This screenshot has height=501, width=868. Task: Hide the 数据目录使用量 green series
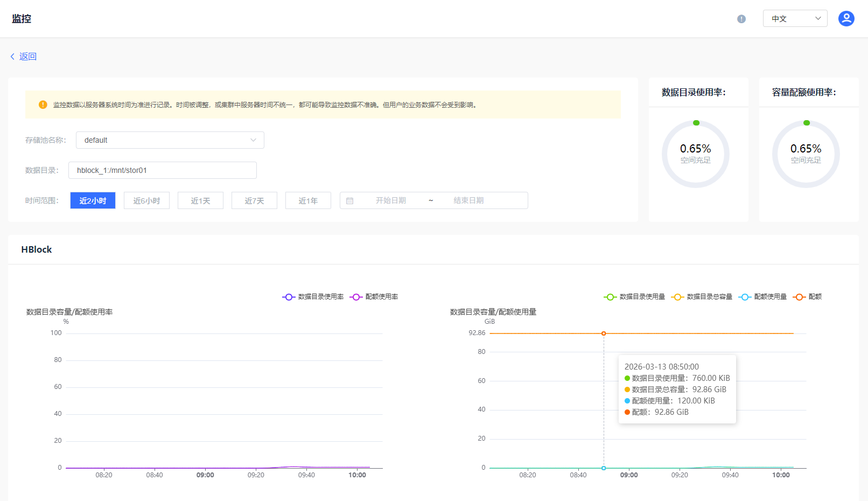point(635,297)
